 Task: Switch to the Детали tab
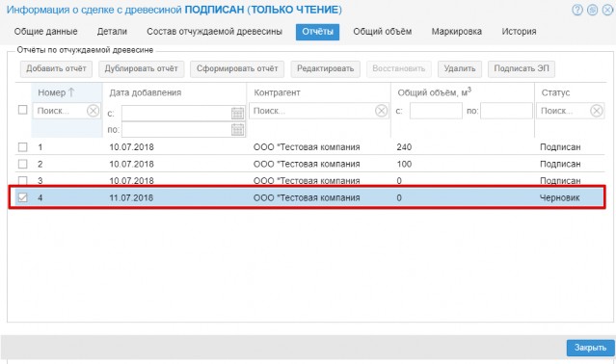pos(112,32)
